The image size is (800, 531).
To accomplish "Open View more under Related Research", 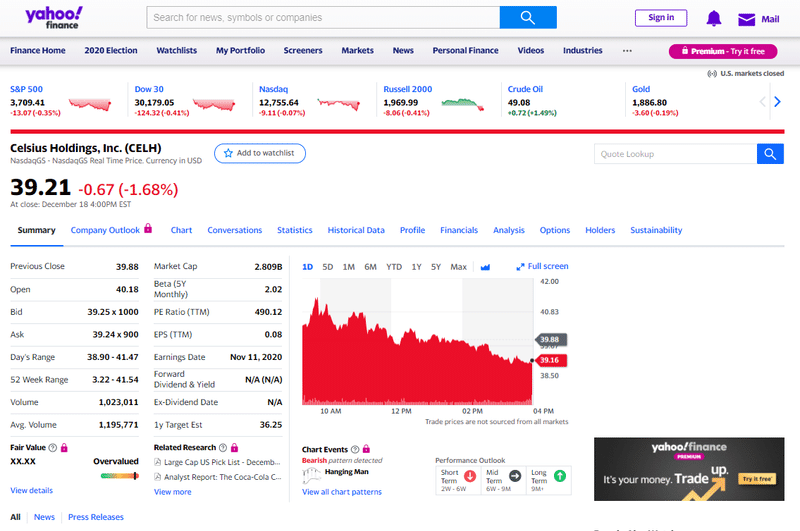I will click(172, 492).
